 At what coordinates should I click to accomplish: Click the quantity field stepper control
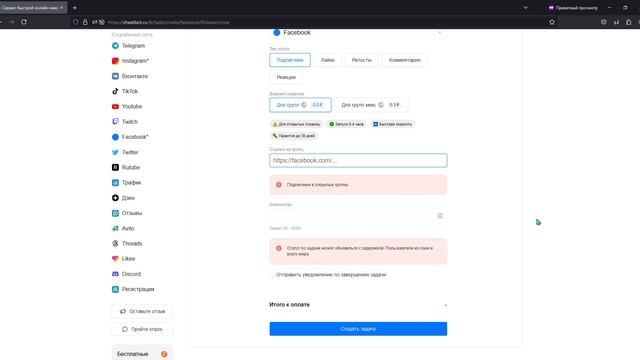(440, 216)
